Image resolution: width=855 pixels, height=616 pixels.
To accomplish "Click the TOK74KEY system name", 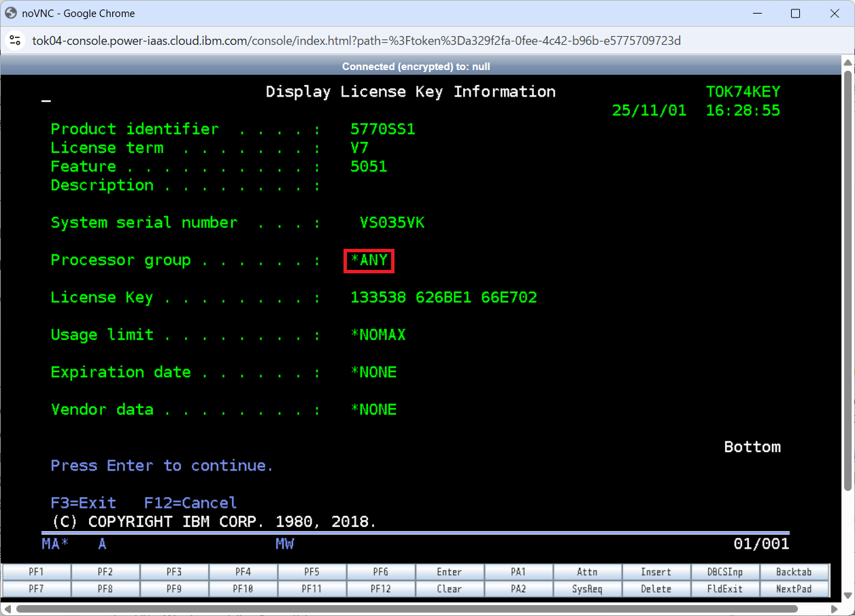I will [743, 92].
